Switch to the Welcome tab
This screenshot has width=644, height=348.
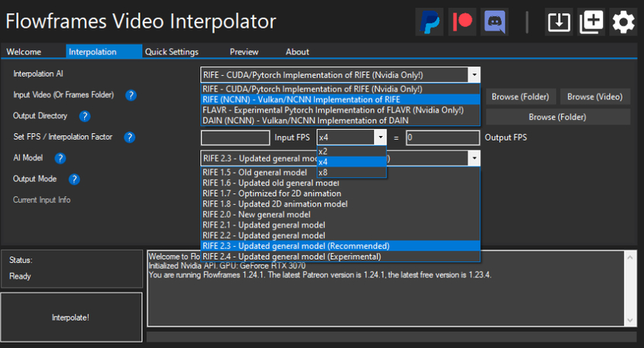click(x=24, y=52)
